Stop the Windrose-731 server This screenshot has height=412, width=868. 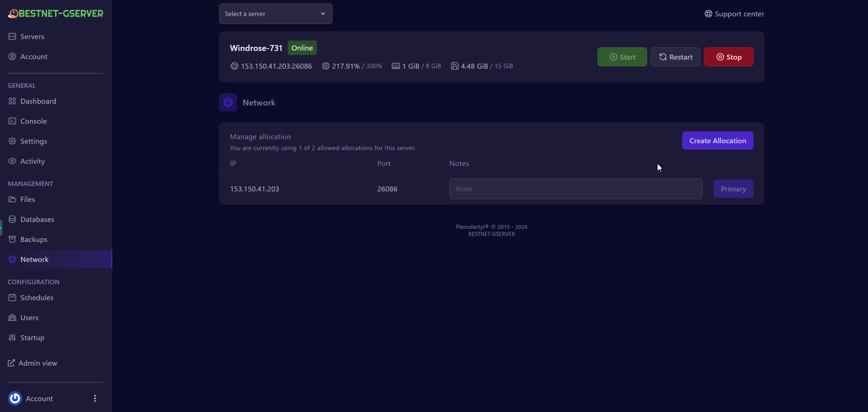[x=728, y=57]
